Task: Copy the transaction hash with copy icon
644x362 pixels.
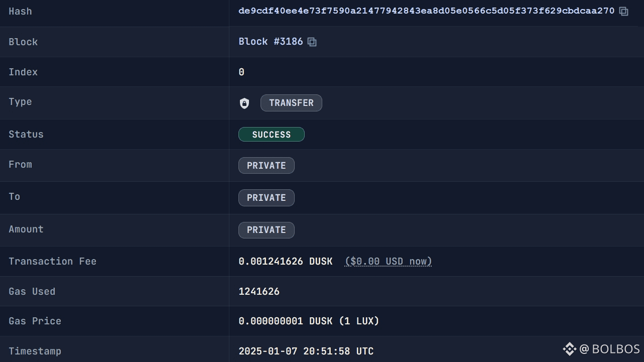Action: coord(623,11)
